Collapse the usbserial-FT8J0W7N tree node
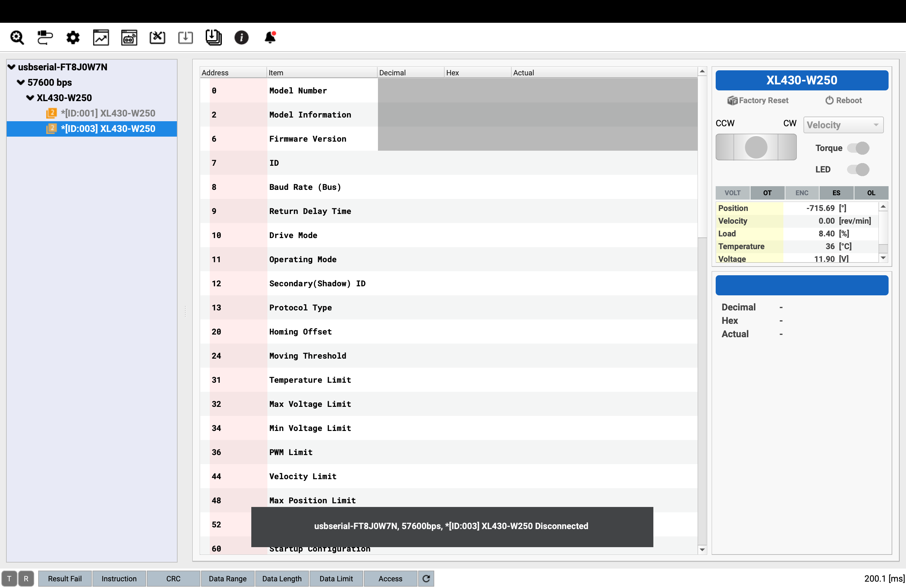The width and height of the screenshot is (906, 588). [x=11, y=67]
